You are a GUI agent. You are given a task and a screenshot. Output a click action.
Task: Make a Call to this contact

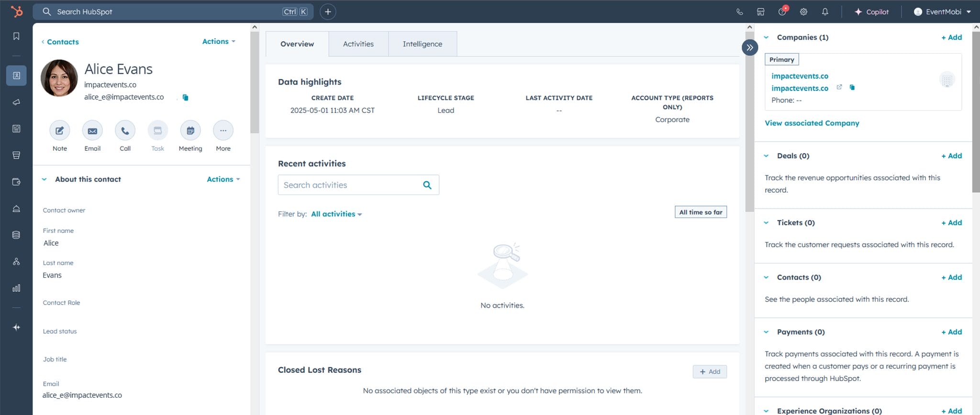click(x=125, y=131)
